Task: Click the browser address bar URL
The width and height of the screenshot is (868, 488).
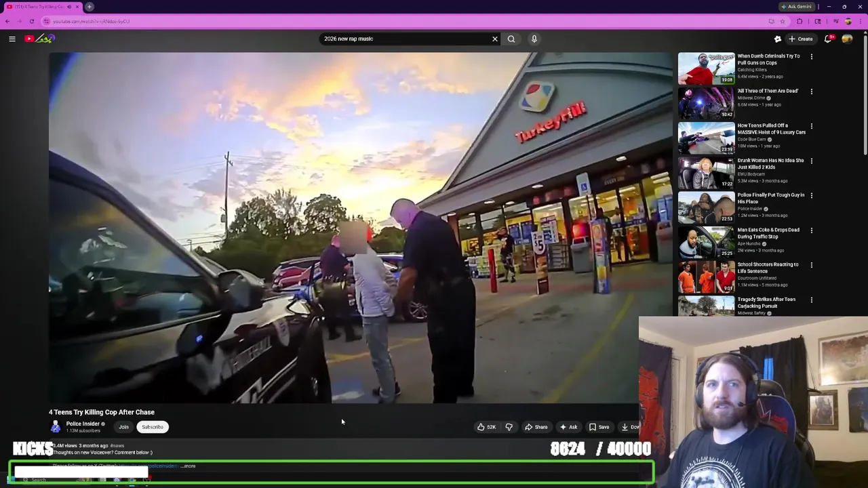Action: pos(91,21)
